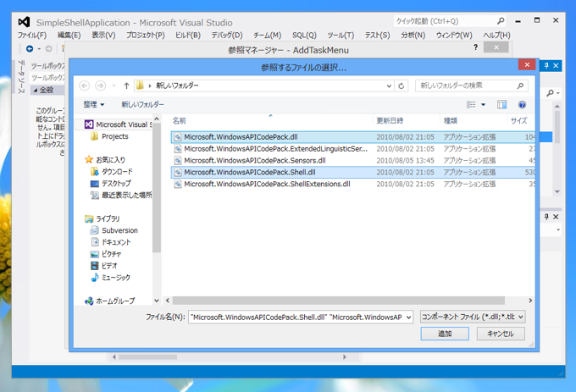Change view layout icon in file dialog
This screenshot has width=576, height=392.
click(471, 105)
